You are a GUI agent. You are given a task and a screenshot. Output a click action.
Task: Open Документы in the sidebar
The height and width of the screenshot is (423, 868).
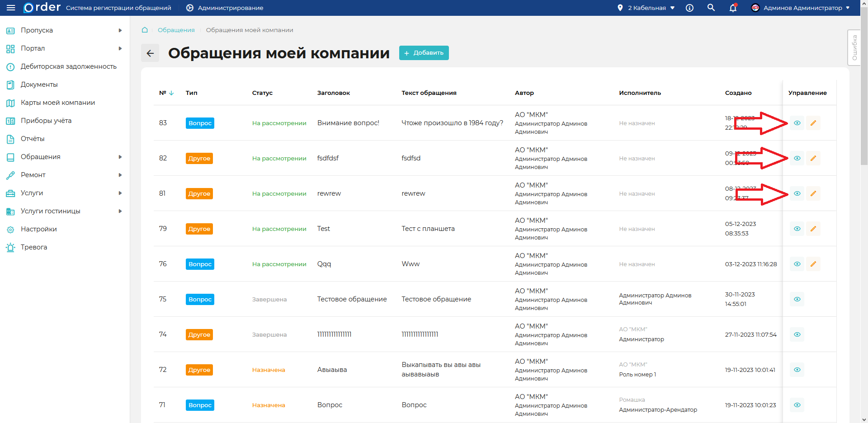39,85
